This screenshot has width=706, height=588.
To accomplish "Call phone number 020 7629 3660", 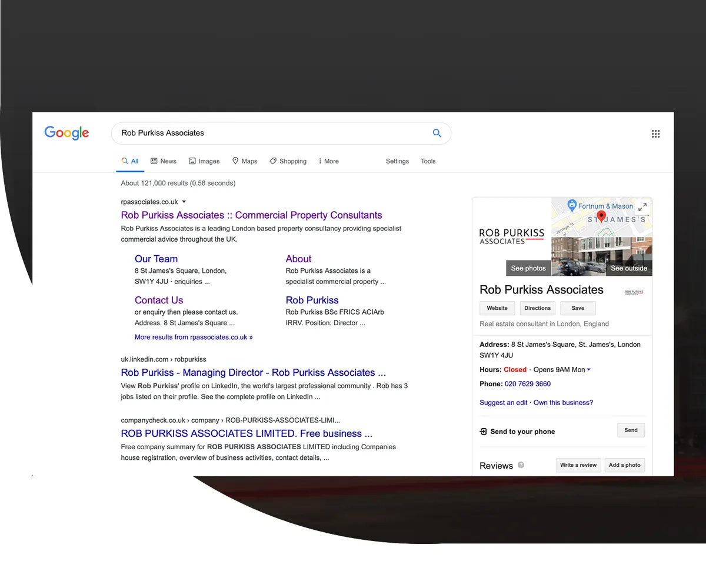I will tap(528, 384).
